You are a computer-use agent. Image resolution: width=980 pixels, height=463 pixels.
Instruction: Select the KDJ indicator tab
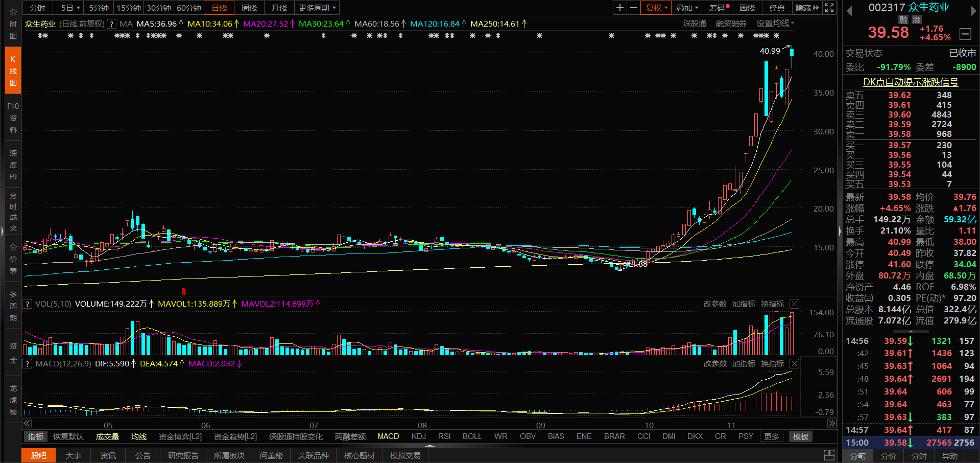tap(418, 436)
